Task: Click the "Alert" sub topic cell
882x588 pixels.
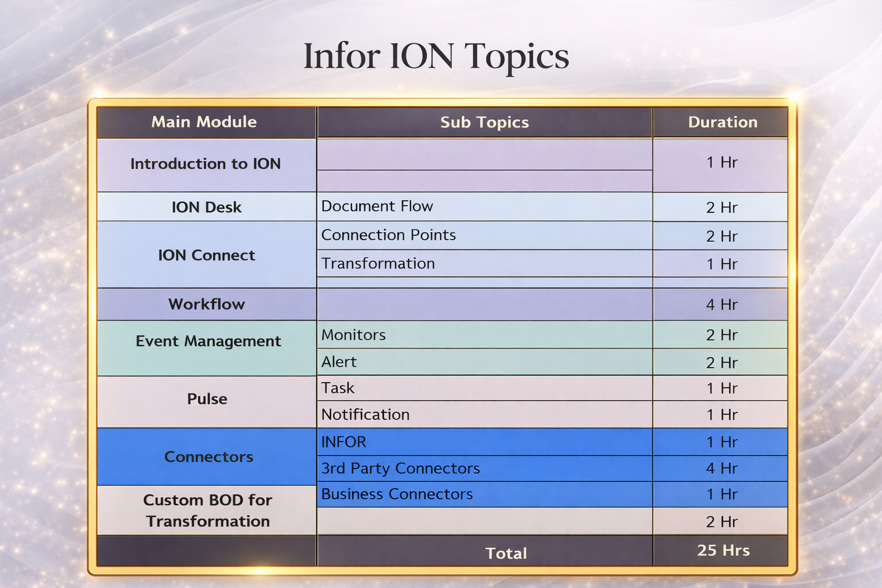Action: (x=339, y=362)
